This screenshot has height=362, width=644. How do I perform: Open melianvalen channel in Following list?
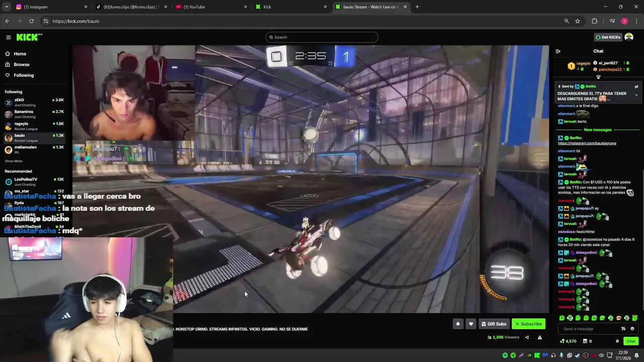pos(34,149)
